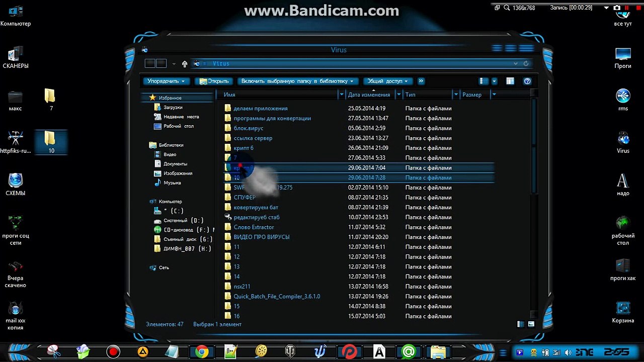Open view options dropdown arrow
Image resolution: width=644 pixels, height=362 pixels.
pyautogui.click(x=494, y=81)
